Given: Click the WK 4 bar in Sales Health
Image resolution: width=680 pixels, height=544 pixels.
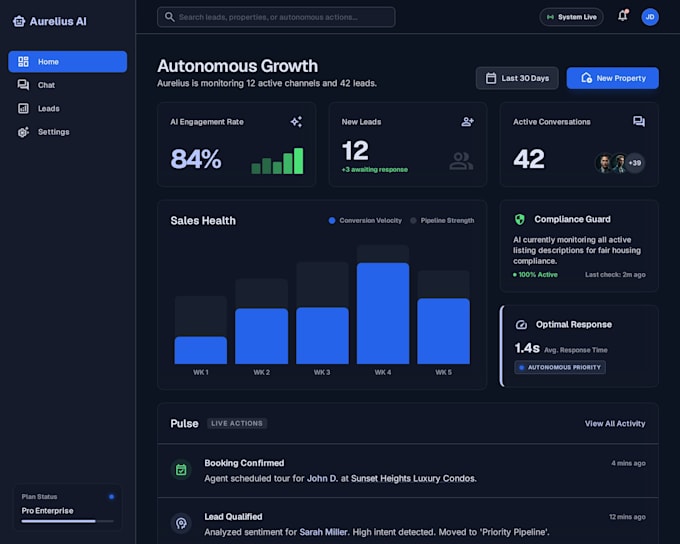Looking at the screenshot, I should [383, 313].
